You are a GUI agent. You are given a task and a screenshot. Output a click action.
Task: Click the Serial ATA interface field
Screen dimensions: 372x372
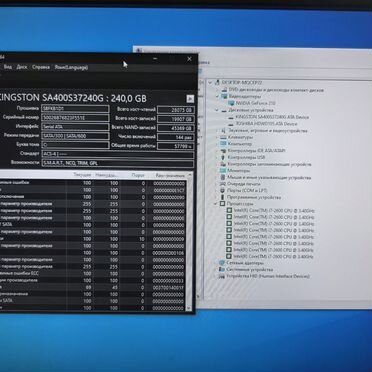click(75, 127)
